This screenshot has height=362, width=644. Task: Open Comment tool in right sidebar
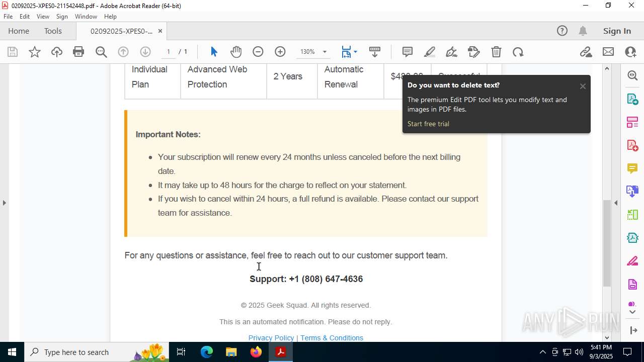tap(632, 168)
